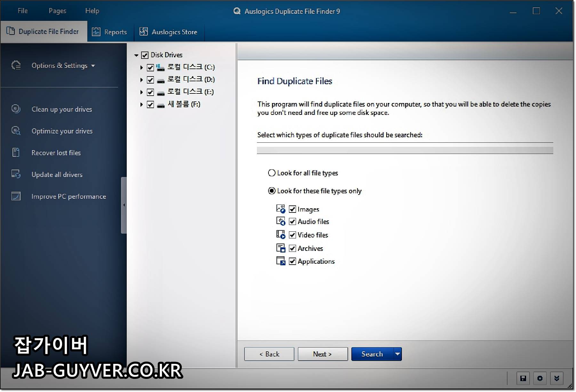Image resolution: width=576 pixels, height=392 pixels.
Task: Uncheck the Applications checkbox
Action: pos(292,261)
